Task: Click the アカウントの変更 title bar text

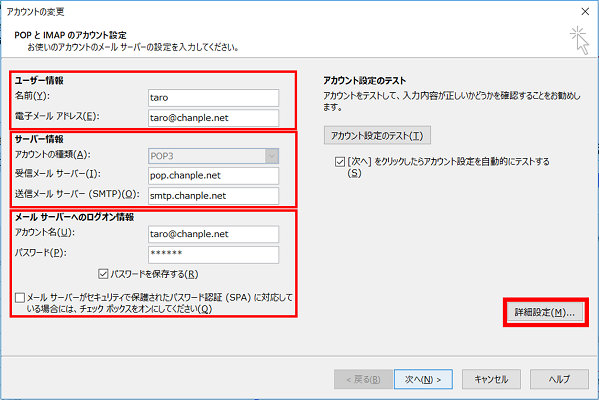Action: coord(36,12)
